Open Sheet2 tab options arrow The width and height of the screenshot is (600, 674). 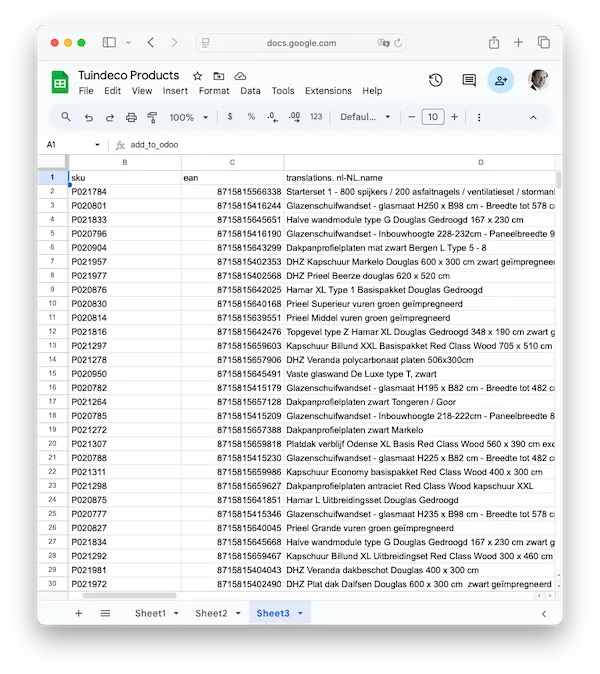point(238,613)
